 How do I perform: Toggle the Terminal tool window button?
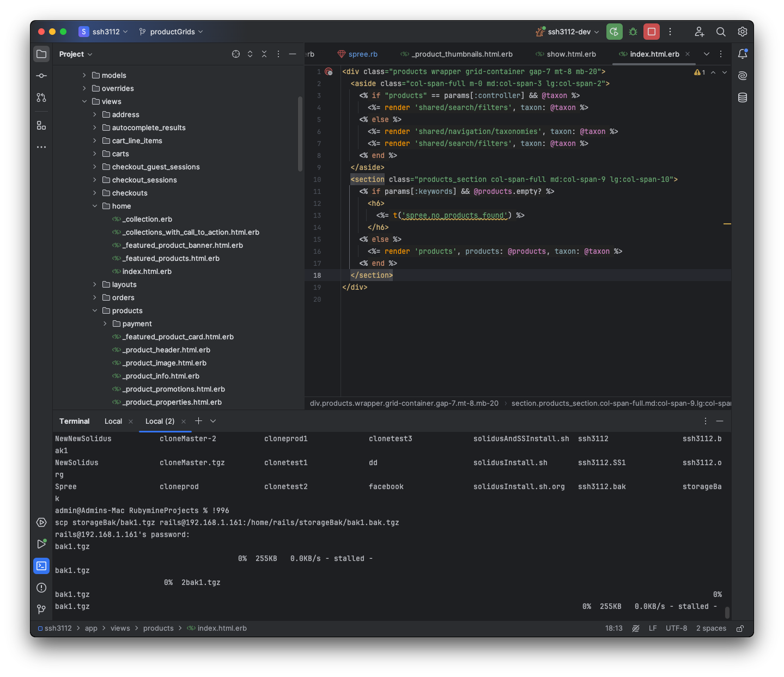point(41,566)
